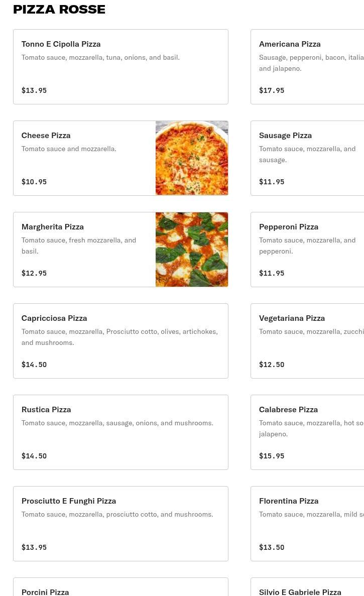Open the Tonno E Cipolla Pizza item
The image size is (364, 596).
(x=120, y=66)
